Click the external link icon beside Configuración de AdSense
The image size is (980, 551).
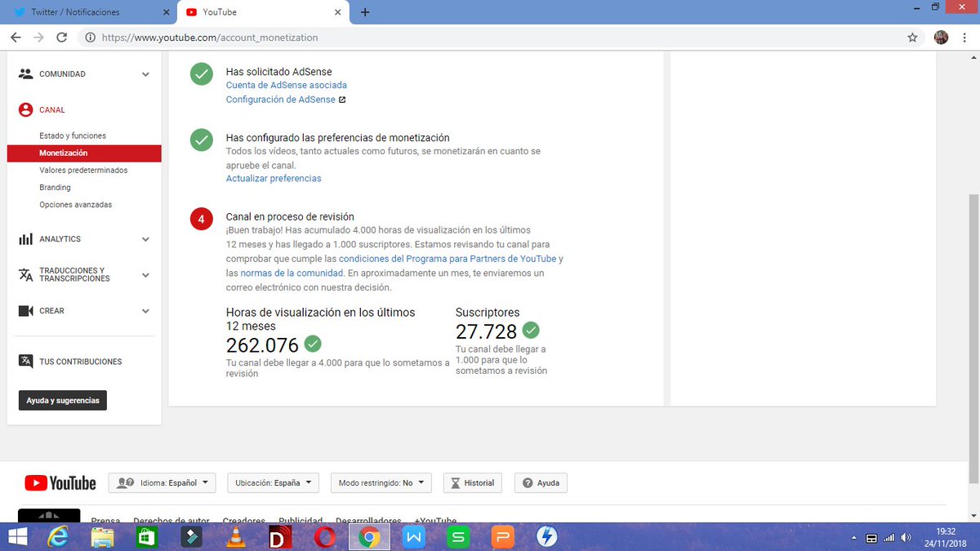[x=342, y=100]
